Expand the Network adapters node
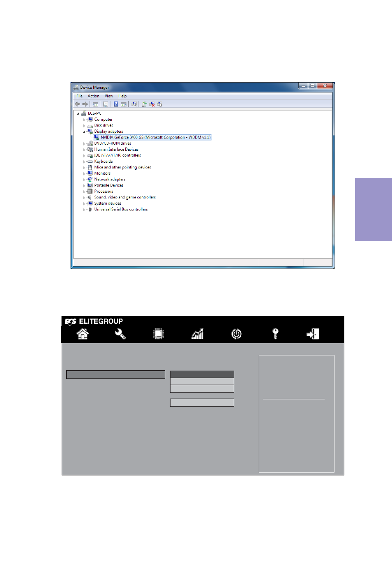Viewport: 392px width, 588px height. [x=84, y=180]
